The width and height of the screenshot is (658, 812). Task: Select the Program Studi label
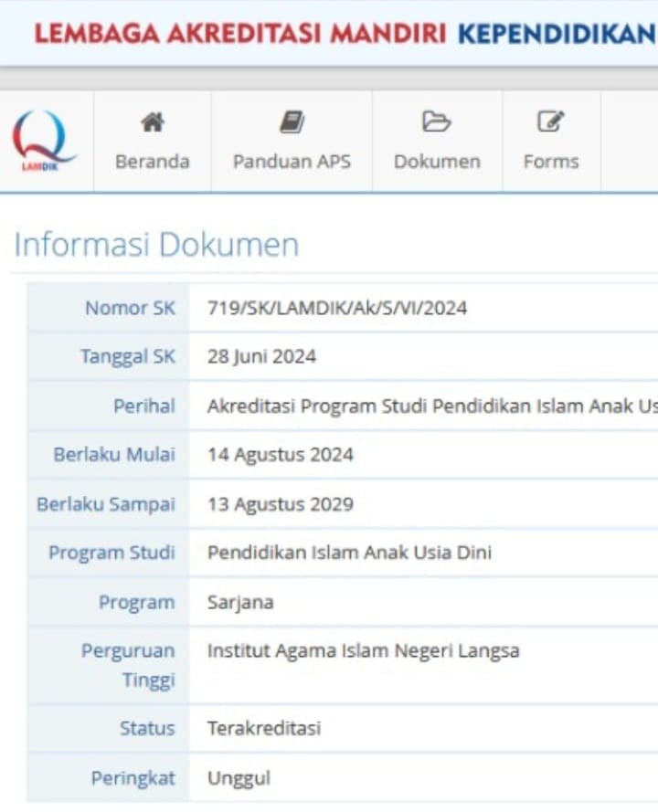(111, 554)
